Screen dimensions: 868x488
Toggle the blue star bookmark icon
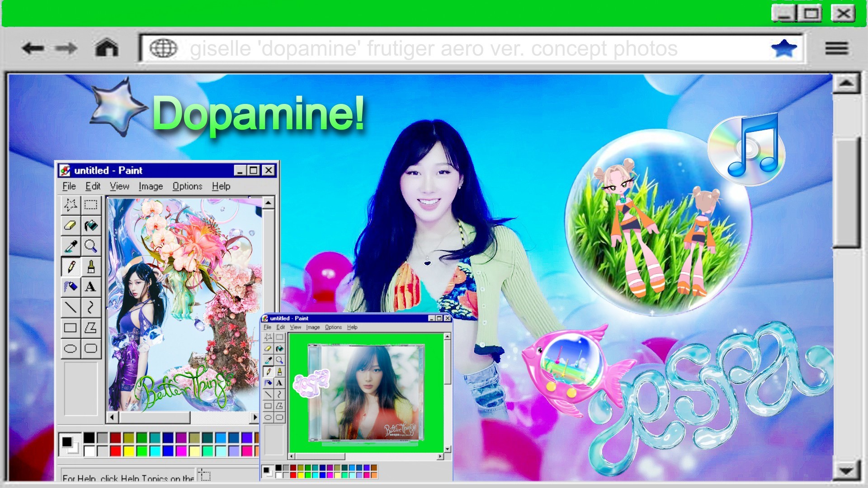[783, 48]
